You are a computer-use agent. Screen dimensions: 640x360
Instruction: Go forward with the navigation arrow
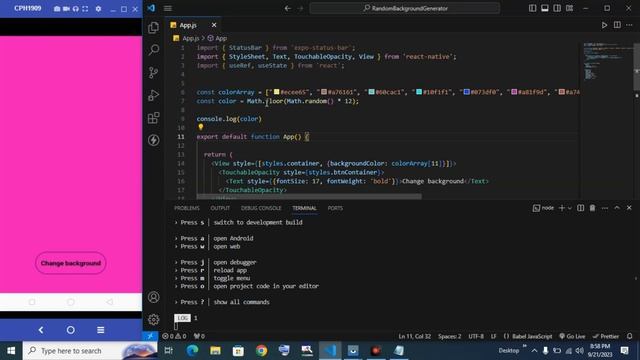[300, 8]
